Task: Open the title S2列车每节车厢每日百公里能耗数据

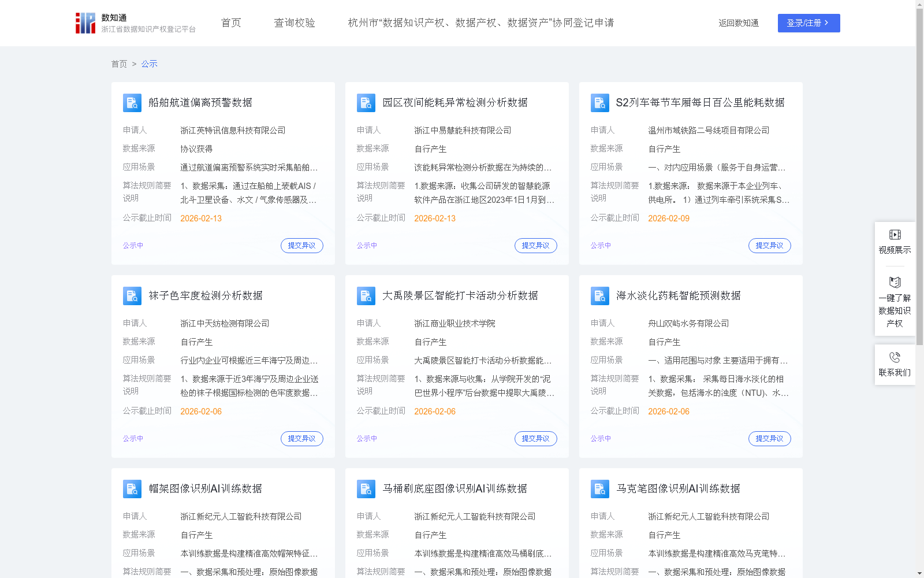Action: click(x=700, y=103)
